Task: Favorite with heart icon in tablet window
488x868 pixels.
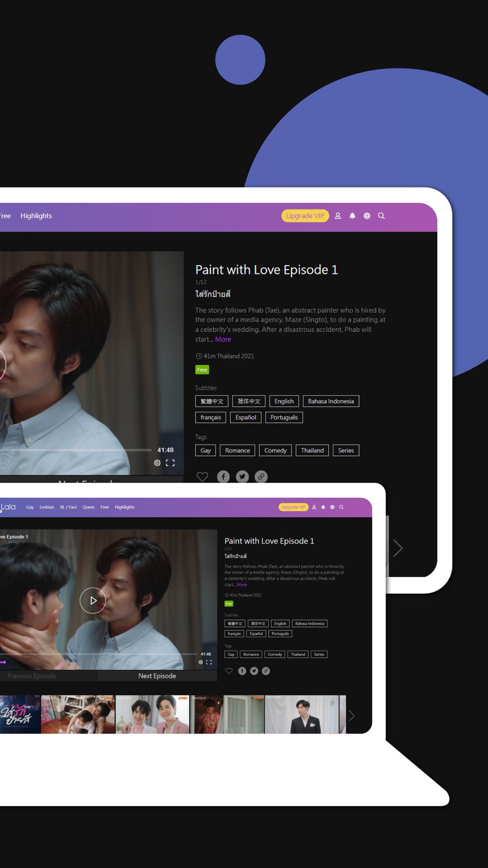Action: [202, 477]
